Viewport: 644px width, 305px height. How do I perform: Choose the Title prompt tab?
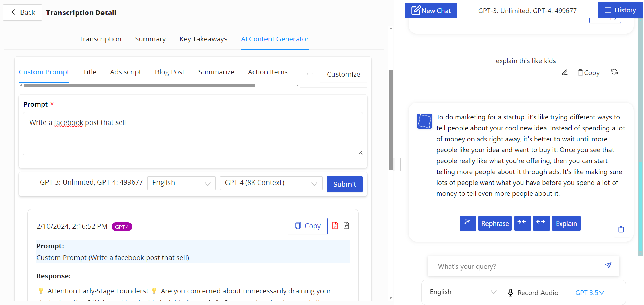pos(90,72)
